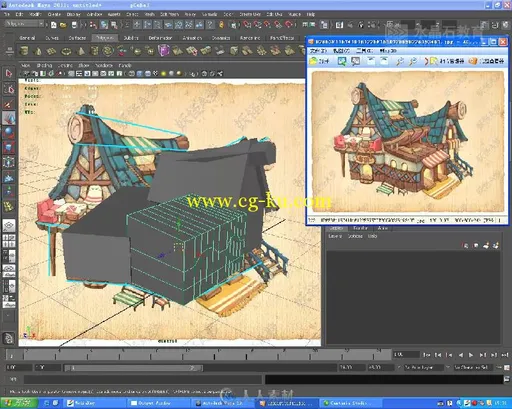
Task: Toggle viewport grid display button
Action: point(71,74)
